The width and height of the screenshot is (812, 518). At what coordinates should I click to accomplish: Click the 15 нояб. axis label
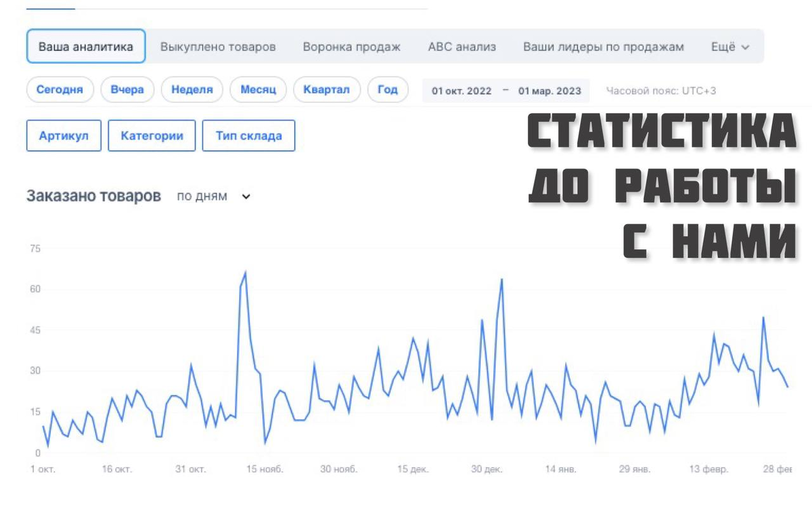[265, 469]
